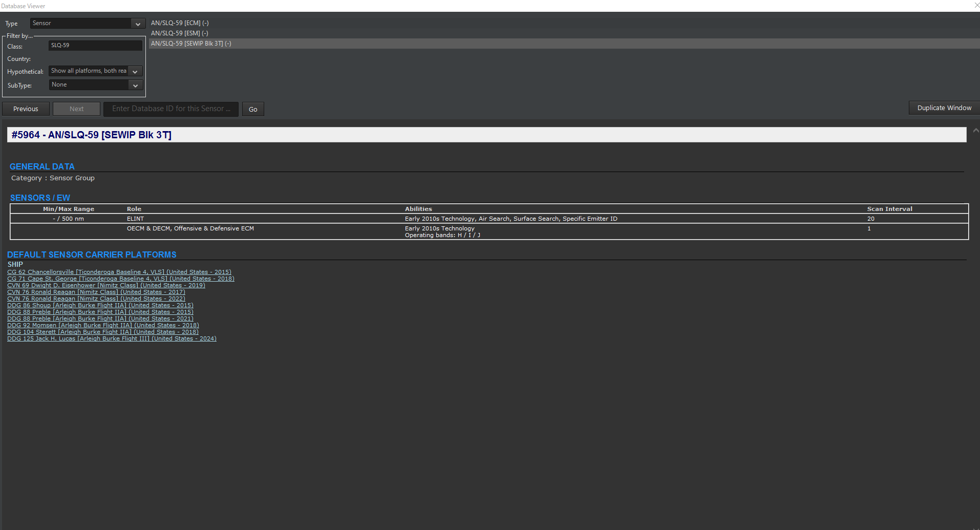980x530 pixels.
Task: Open the DDG 92 Momsen link
Action: (x=103, y=325)
